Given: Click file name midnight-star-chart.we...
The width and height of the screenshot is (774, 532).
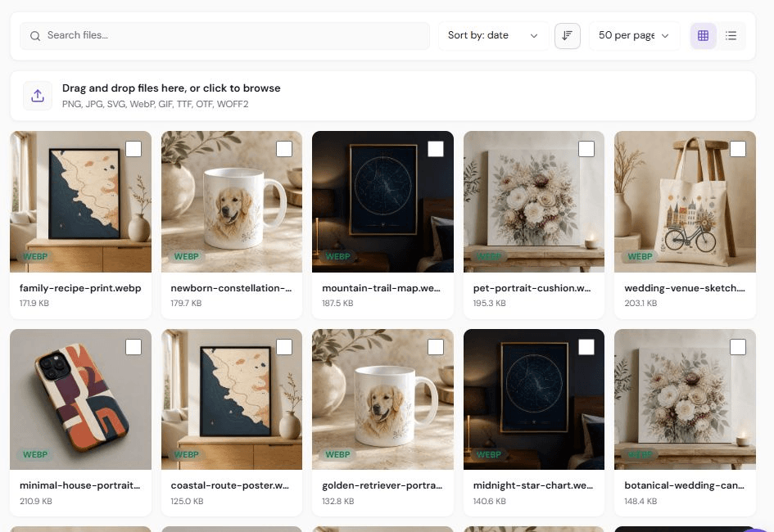Looking at the screenshot, I should [x=533, y=485].
